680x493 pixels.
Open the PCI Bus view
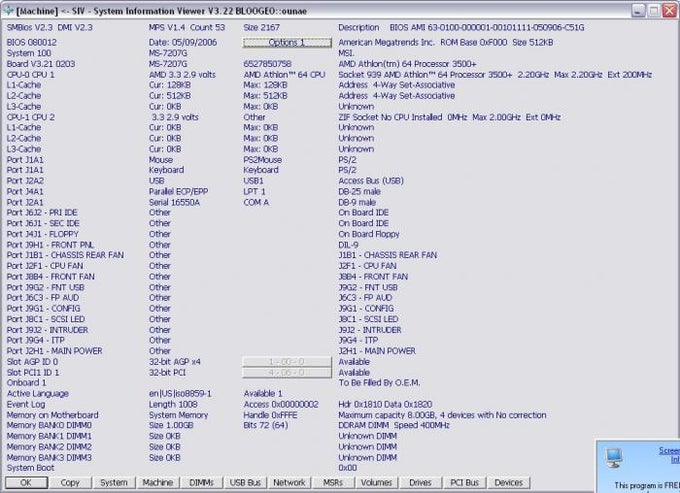[464, 483]
